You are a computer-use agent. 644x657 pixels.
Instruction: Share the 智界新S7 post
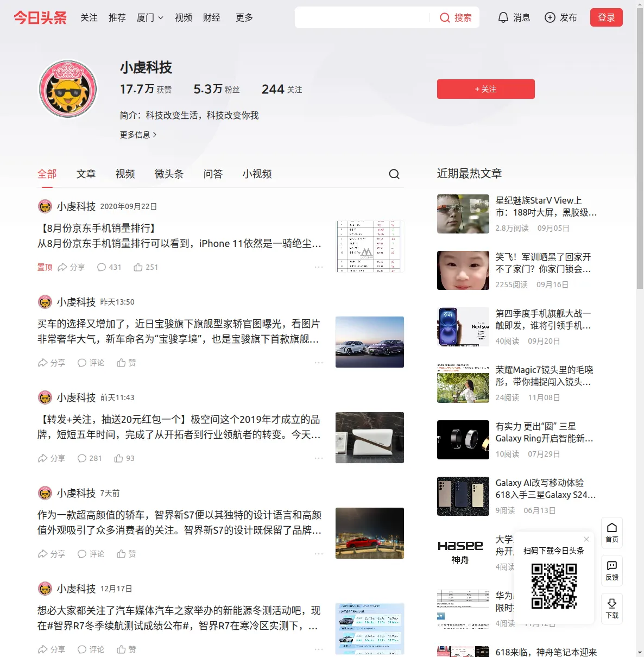click(x=52, y=554)
